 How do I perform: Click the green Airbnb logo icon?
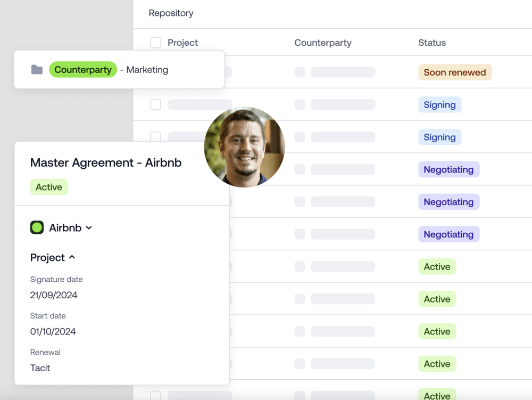tap(37, 228)
